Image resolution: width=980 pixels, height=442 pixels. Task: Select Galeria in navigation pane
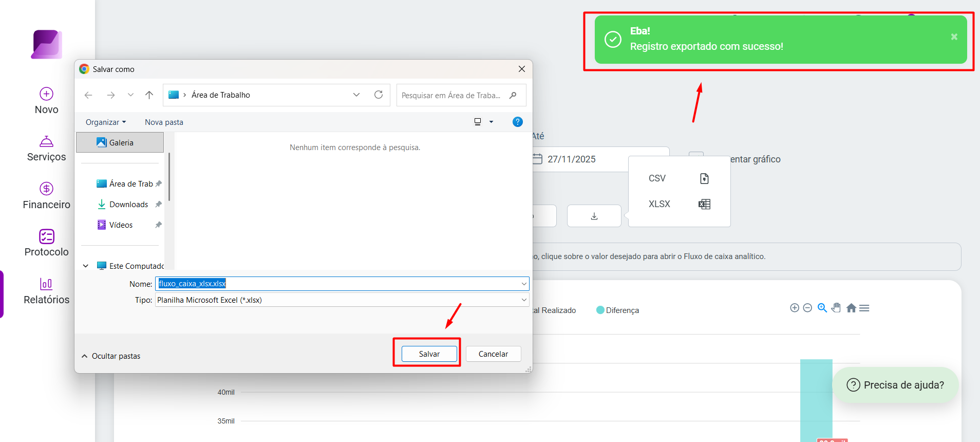120,142
